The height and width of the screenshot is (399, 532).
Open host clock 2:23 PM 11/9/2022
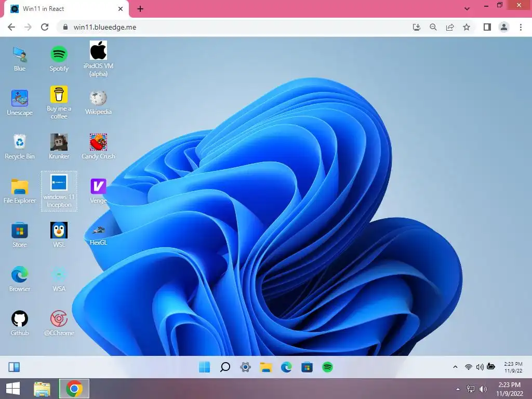tap(510, 389)
